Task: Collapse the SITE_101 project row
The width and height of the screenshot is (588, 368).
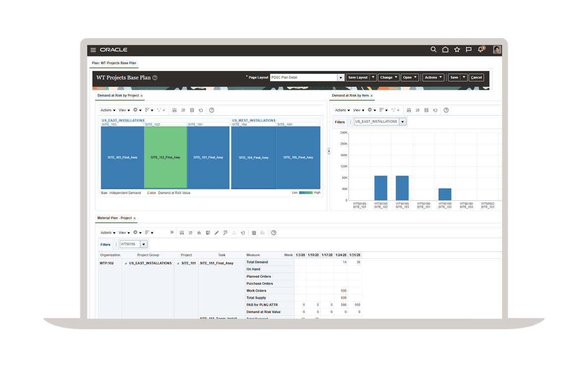Action: [x=178, y=263]
